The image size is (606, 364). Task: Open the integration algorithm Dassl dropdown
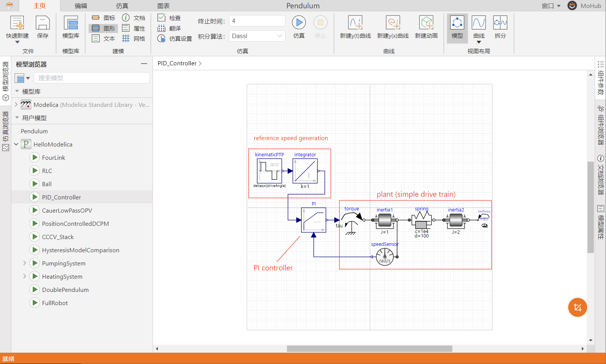[257, 36]
